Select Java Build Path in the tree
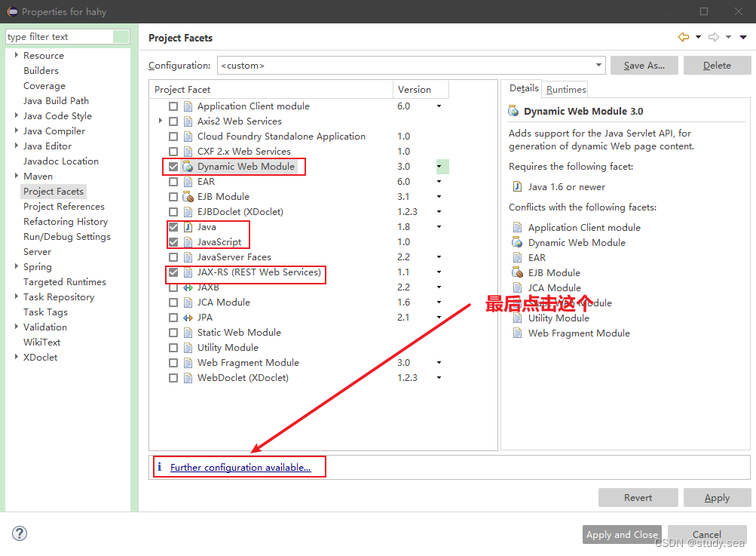 (56, 101)
